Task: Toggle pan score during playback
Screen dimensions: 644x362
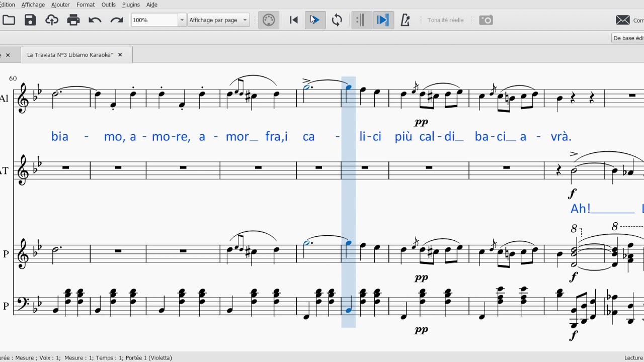Action: (383, 20)
